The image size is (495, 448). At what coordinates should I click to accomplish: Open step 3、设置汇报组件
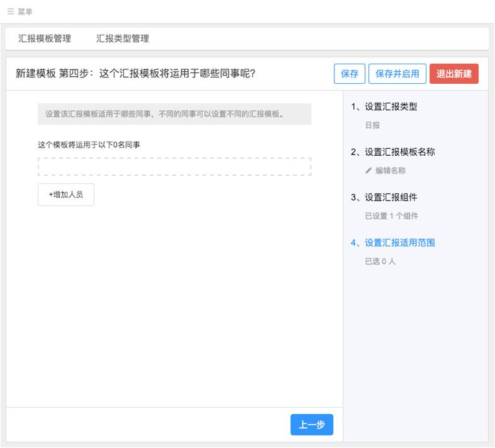click(384, 197)
